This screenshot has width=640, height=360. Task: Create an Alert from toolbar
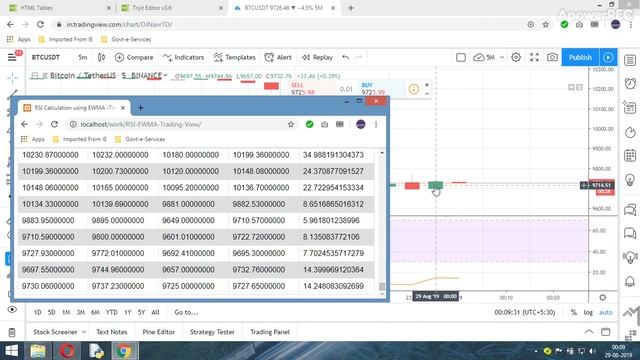click(x=278, y=58)
